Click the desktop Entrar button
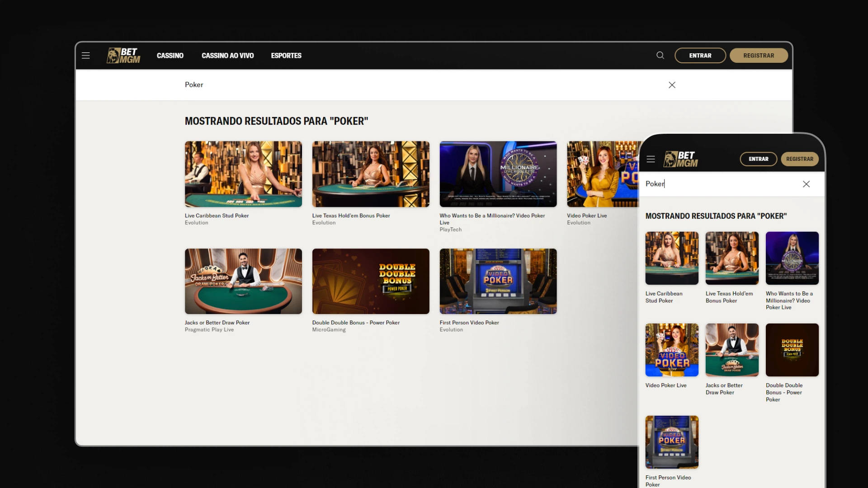This screenshot has width=868, height=488. tap(700, 56)
